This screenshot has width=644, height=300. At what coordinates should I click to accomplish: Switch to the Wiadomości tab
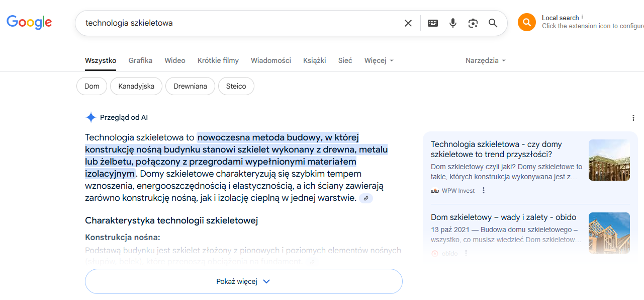coord(271,60)
